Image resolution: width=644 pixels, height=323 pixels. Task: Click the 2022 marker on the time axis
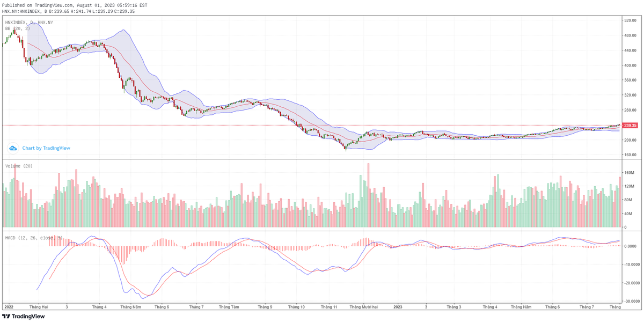[x=9, y=307]
